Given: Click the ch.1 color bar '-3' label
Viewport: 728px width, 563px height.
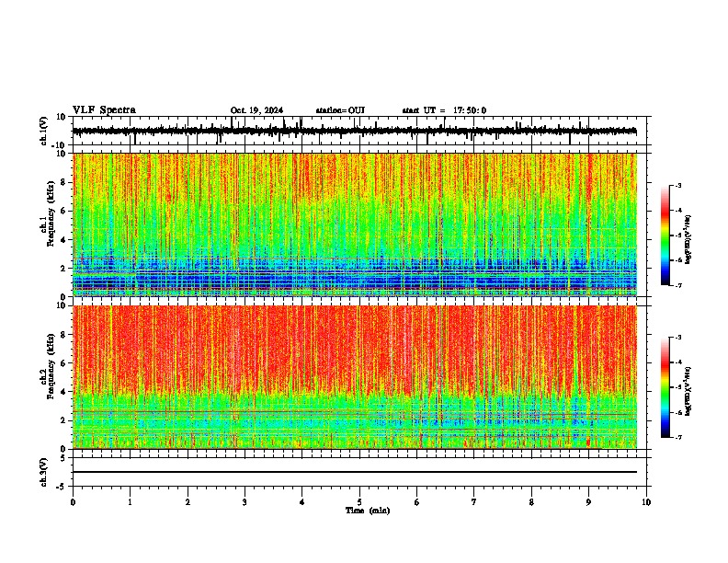Looking at the screenshot, I should click(677, 185).
